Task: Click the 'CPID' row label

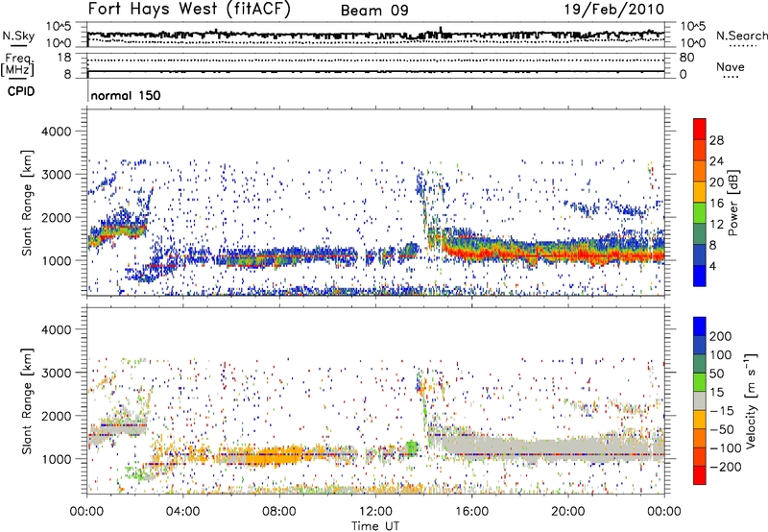Action: click(x=21, y=91)
